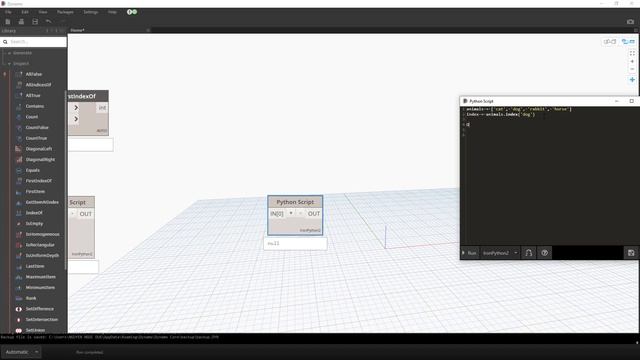The width and height of the screenshot is (640, 360).
Task: Open the IronPython2 engine dropdown in editor
Action: 500,253
